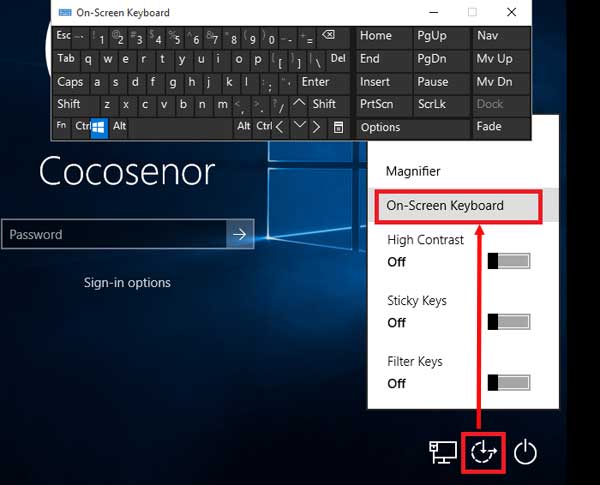
Task: Click the Windows logo key on keyboard
Action: [x=99, y=127]
